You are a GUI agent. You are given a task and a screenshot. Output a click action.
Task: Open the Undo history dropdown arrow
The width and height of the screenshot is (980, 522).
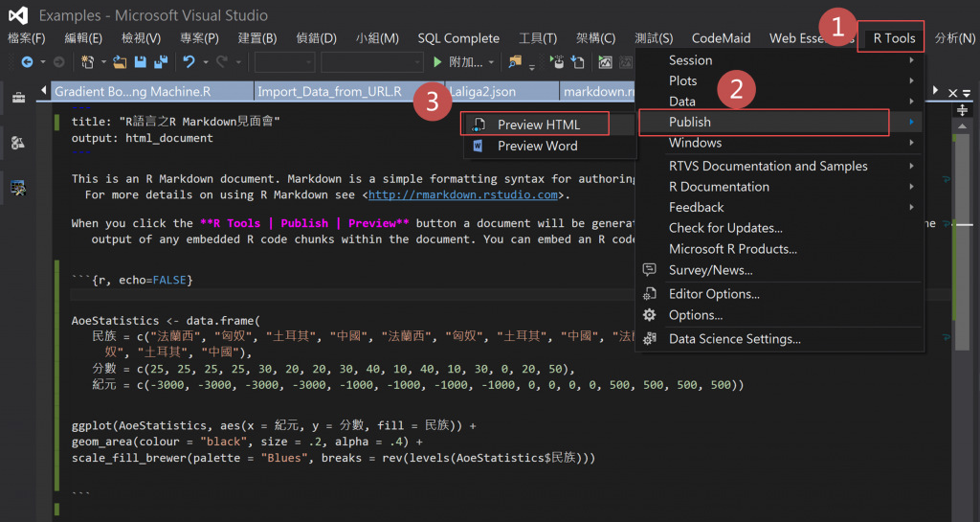pos(206,62)
